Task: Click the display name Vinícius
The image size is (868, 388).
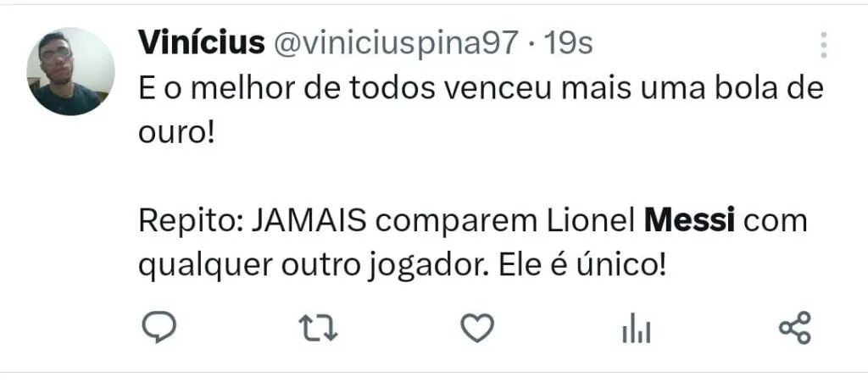Action: [x=198, y=42]
